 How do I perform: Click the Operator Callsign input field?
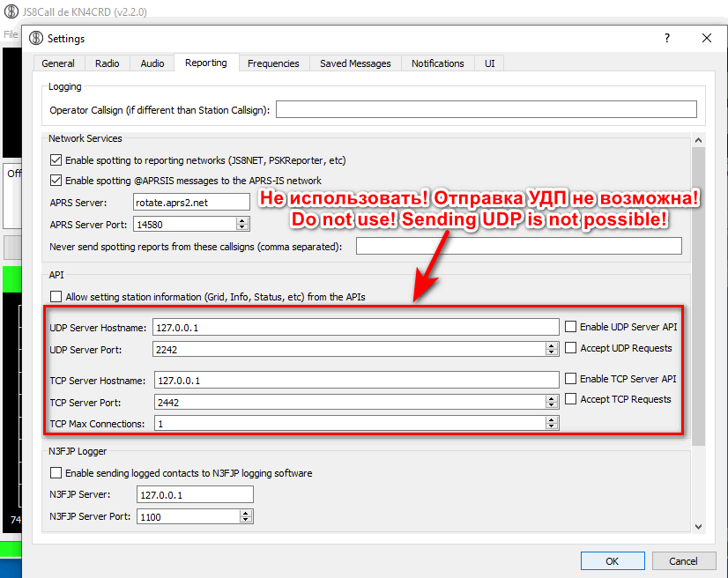(x=486, y=110)
